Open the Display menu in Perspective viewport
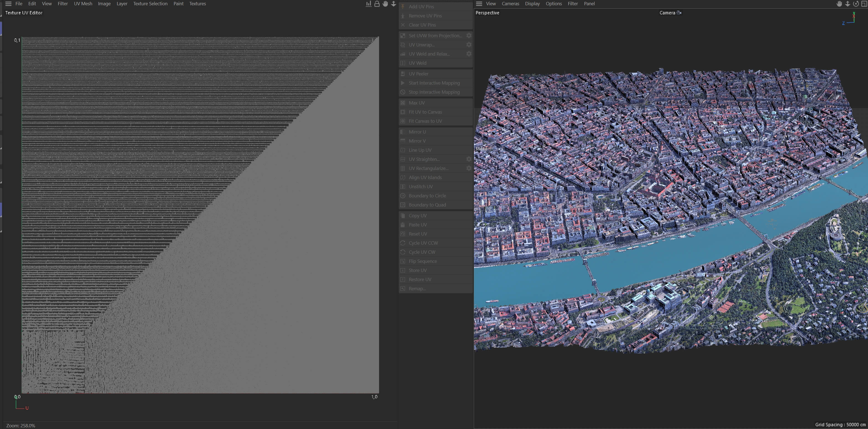 [x=532, y=4]
